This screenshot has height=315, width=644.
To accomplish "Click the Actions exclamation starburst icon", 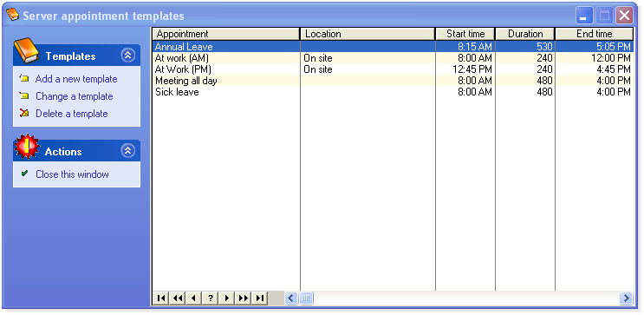I will [x=26, y=147].
